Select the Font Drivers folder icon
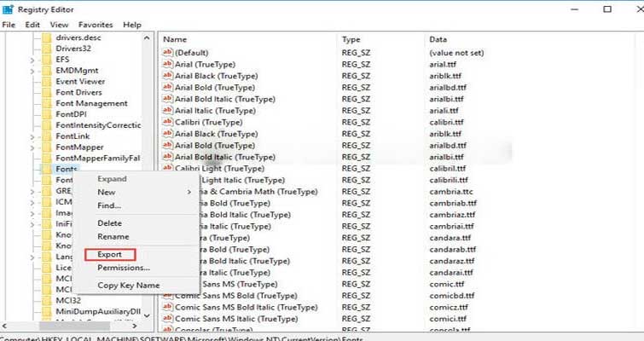 tap(47, 92)
